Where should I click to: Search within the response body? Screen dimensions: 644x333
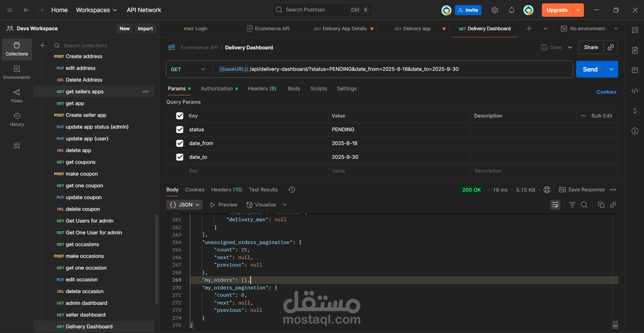[584, 205]
